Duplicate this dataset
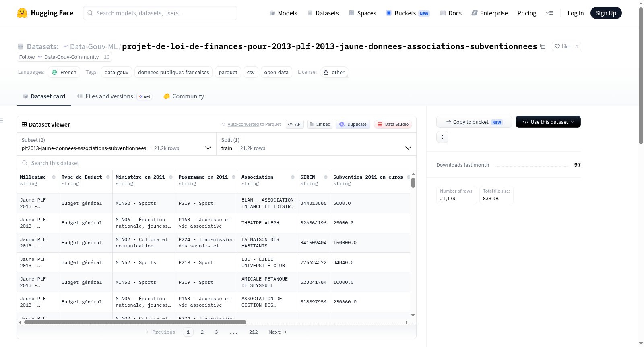This screenshot has width=644, height=347. tap(353, 124)
